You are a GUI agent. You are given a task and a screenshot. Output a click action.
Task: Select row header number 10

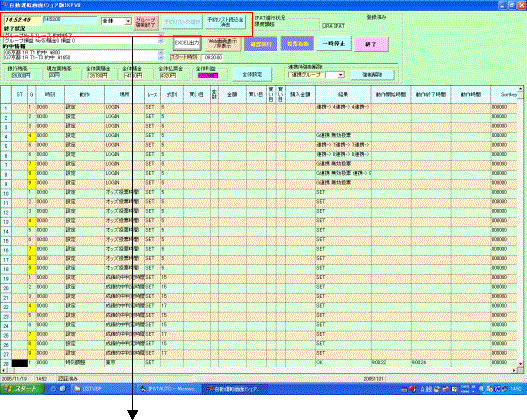pos(6,194)
